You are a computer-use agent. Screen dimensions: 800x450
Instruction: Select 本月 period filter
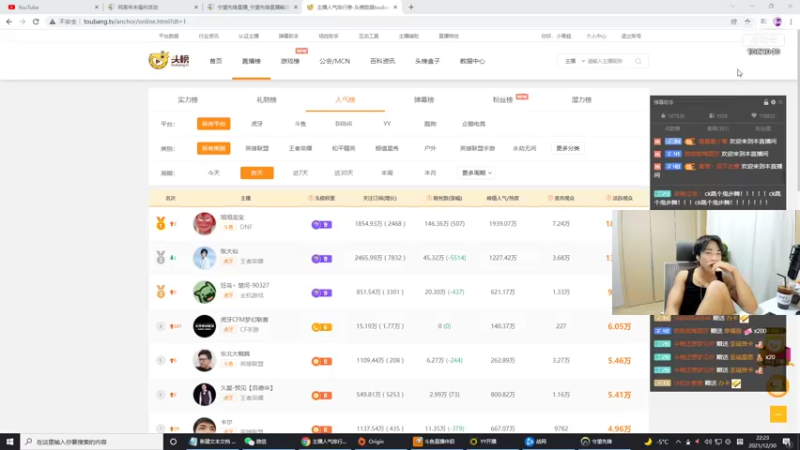point(430,173)
